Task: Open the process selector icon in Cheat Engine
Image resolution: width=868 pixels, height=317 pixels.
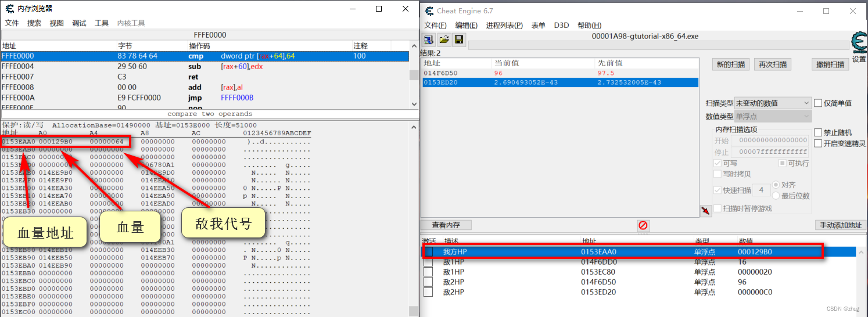Action: click(x=429, y=40)
